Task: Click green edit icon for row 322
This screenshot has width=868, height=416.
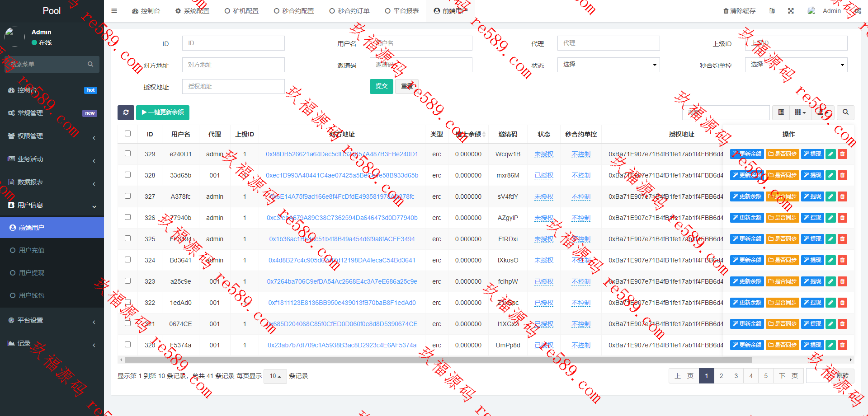Action: click(831, 303)
